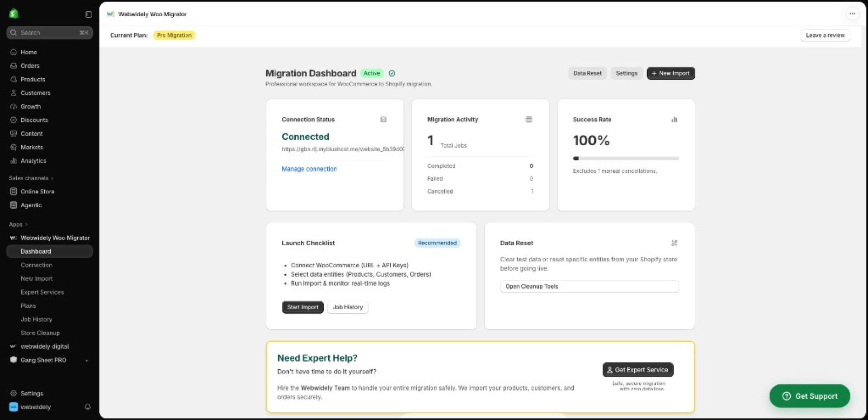
Task: Click Open Cleanup Tools button
Action: (589, 286)
